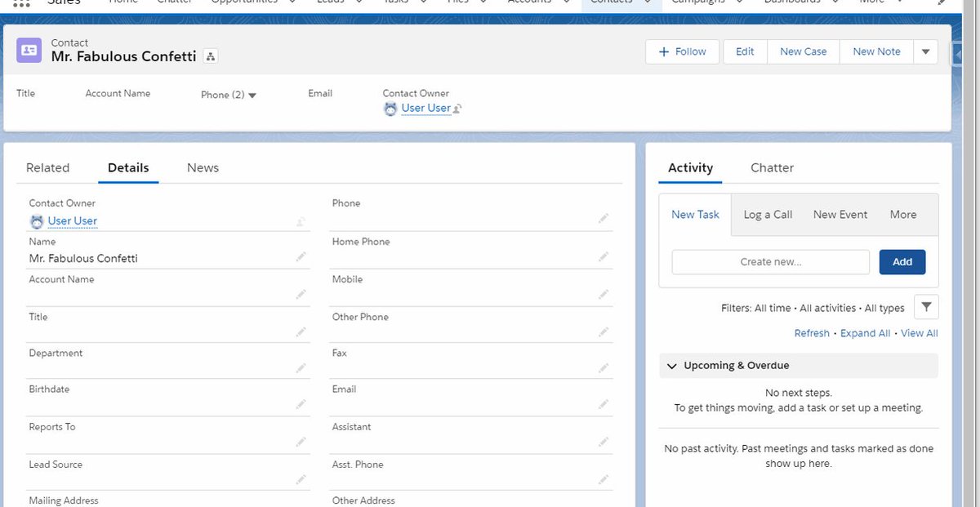Edit the Name field with its pencil icon
The height and width of the screenshot is (507, 980).
click(x=301, y=256)
